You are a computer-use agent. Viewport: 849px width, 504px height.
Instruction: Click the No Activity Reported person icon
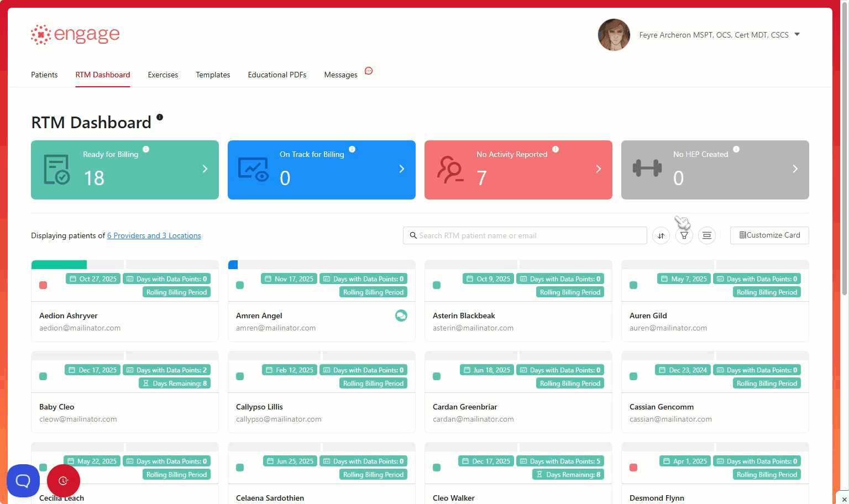pos(450,169)
